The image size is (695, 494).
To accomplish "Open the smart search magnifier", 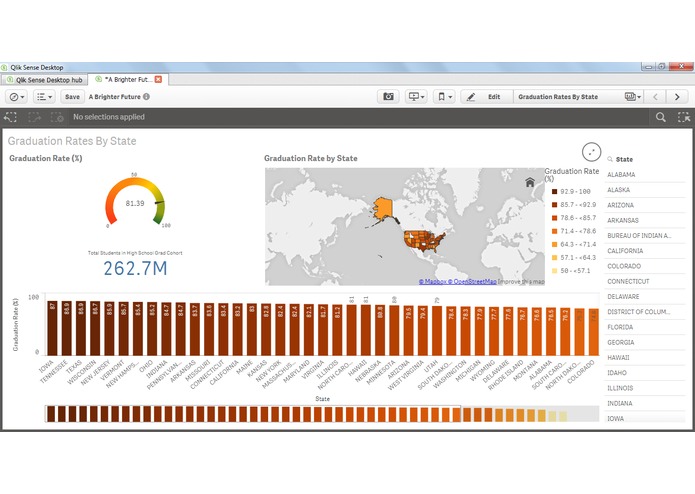I will (x=660, y=117).
